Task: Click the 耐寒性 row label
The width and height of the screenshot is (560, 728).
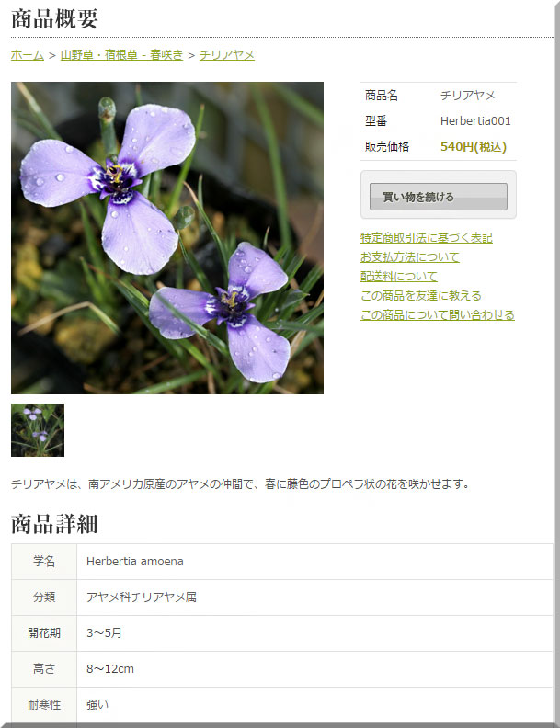Action: (44, 705)
